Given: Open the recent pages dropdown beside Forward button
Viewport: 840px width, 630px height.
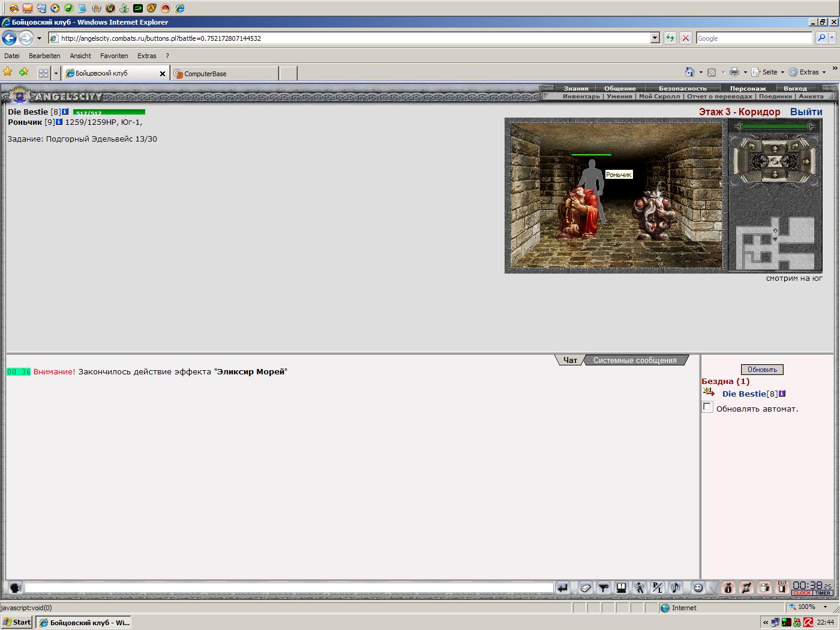Looking at the screenshot, I should pyautogui.click(x=40, y=38).
